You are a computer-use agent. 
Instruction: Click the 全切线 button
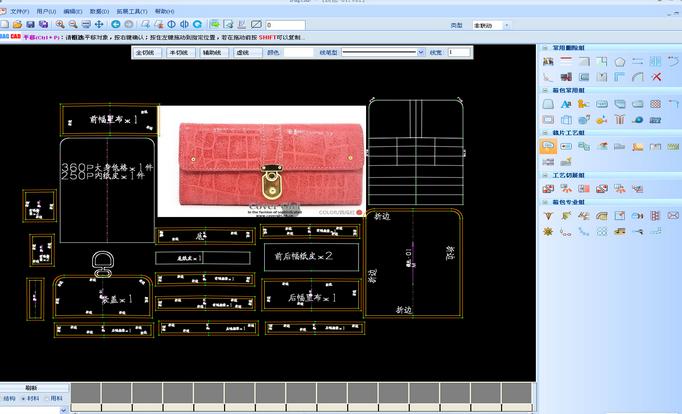tap(146, 53)
